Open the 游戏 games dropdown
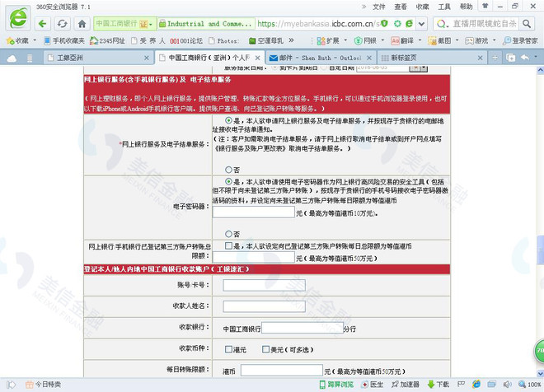 [481, 40]
